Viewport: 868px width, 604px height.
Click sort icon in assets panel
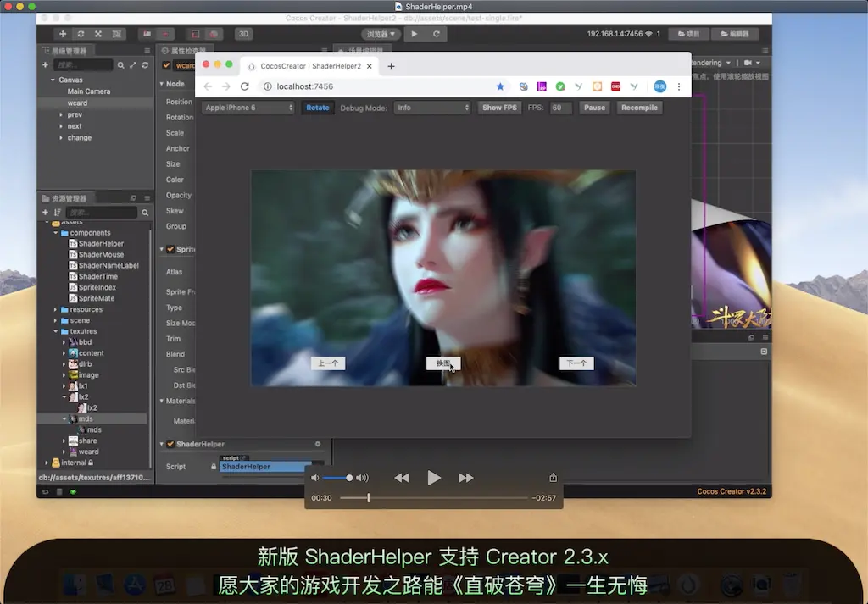point(58,213)
